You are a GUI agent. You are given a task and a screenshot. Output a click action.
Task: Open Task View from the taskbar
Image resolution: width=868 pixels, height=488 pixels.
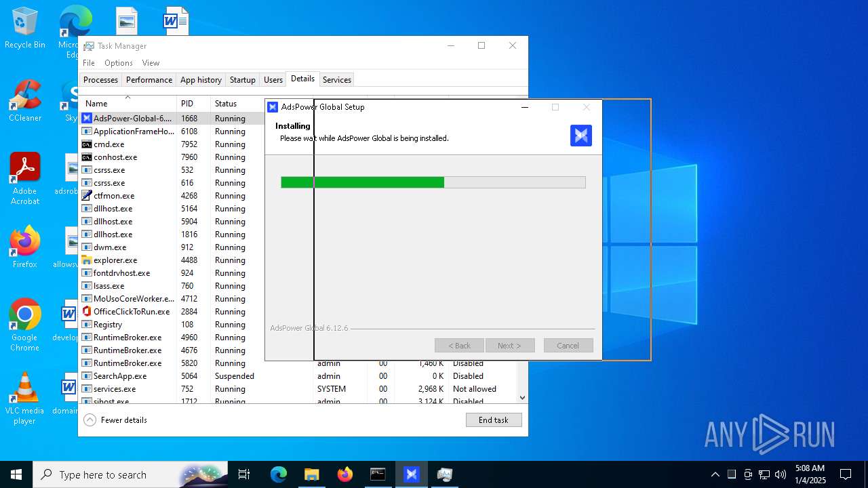tap(244, 474)
